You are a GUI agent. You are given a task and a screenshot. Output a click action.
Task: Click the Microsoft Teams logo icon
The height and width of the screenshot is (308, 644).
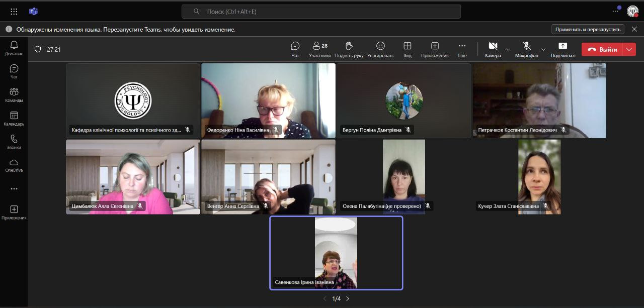[34, 11]
